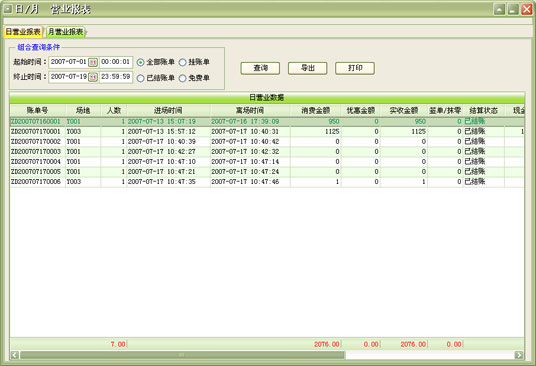Switch to the 月营业报表 tab
536x366 pixels.
click(x=66, y=32)
